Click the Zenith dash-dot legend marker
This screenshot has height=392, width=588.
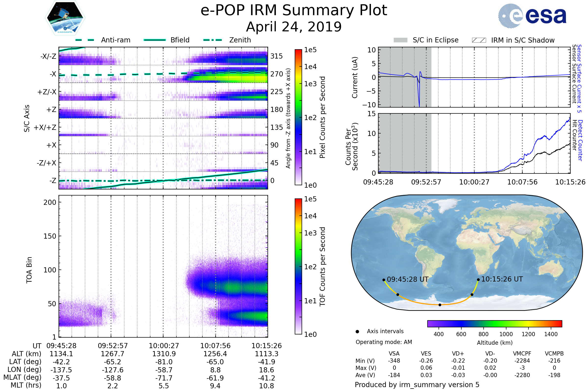(213, 40)
